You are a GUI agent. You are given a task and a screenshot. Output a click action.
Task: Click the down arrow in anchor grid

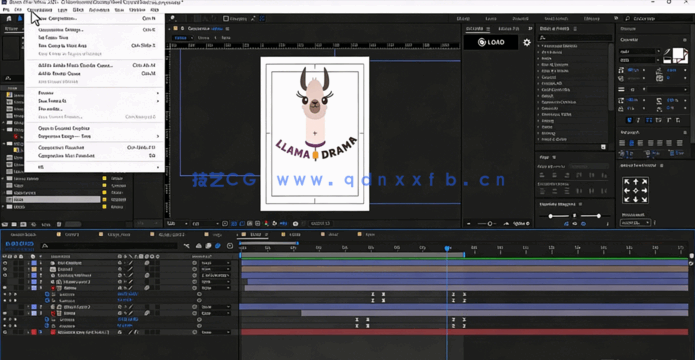[636, 200]
